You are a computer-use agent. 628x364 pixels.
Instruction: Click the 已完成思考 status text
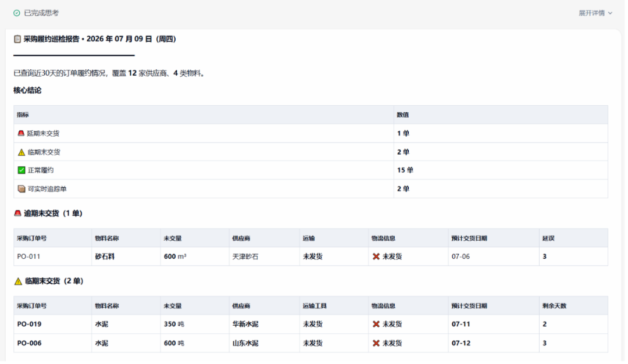click(41, 13)
